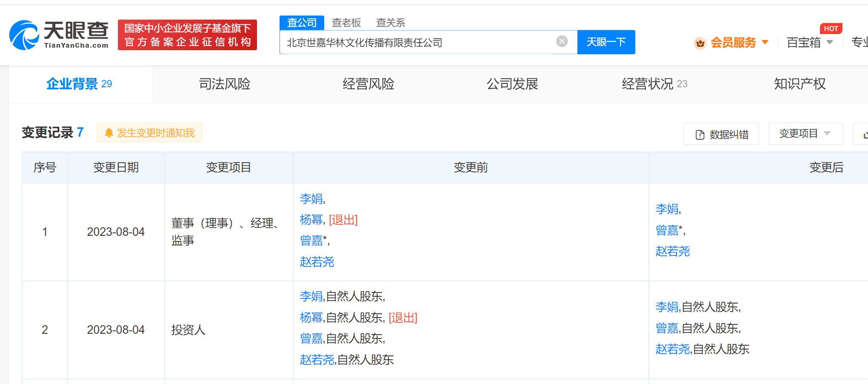Click the 发生变更时通知我 button
This screenshot has height=384, width=868.
pos(149,133)
